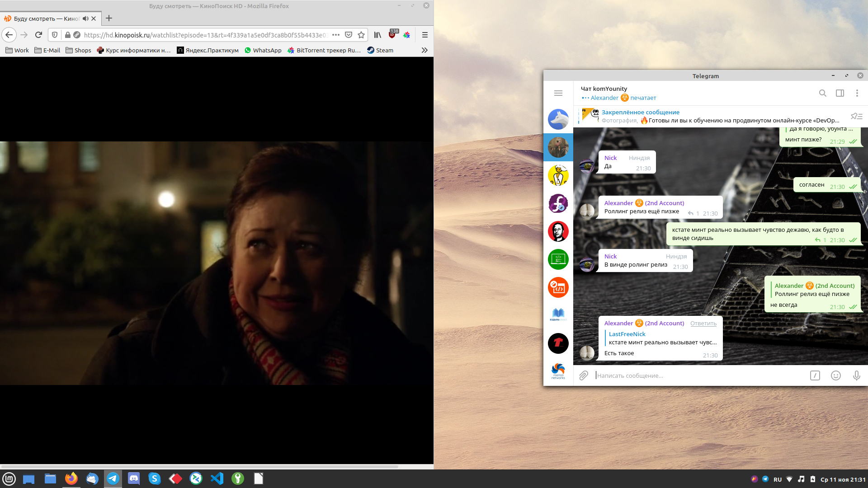The image size is (868, 488).
Task: Show more bookmarks chevron
Action: point(425,50)
